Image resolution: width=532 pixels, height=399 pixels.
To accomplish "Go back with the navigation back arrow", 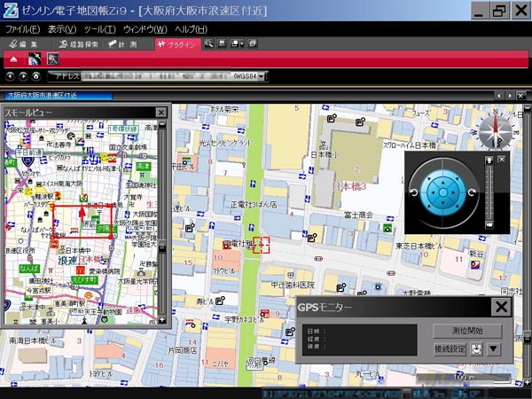I will pyautogui.click(x=10, y=76).
